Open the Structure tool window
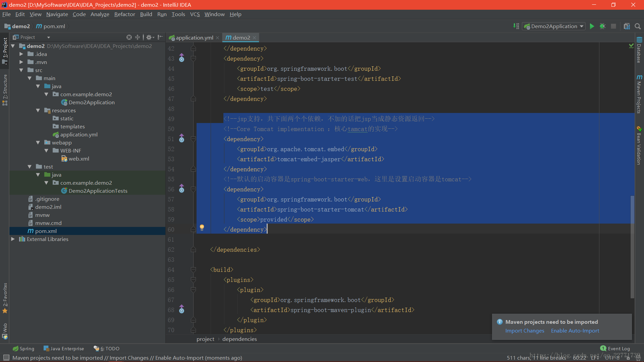 click(x=5, y=90)
